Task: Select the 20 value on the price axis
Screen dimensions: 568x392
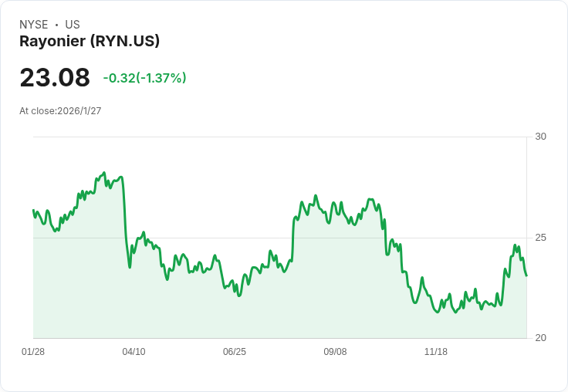Action: (x=540, y=338)
